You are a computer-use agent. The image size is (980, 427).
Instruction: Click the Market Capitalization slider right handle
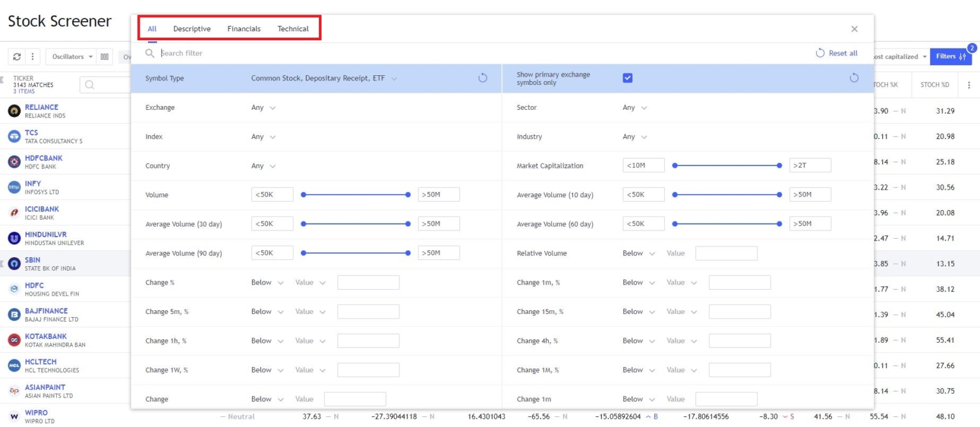tap(779, 165)
